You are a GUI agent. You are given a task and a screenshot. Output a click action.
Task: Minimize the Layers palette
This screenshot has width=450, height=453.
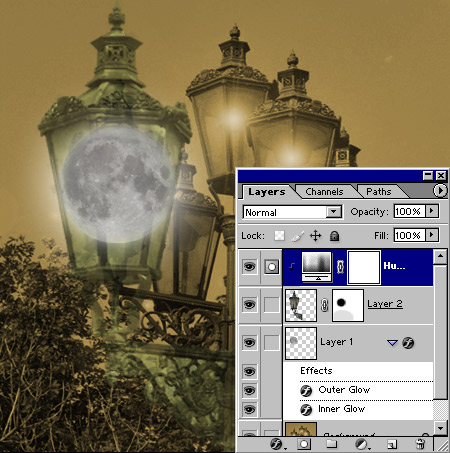428,175
